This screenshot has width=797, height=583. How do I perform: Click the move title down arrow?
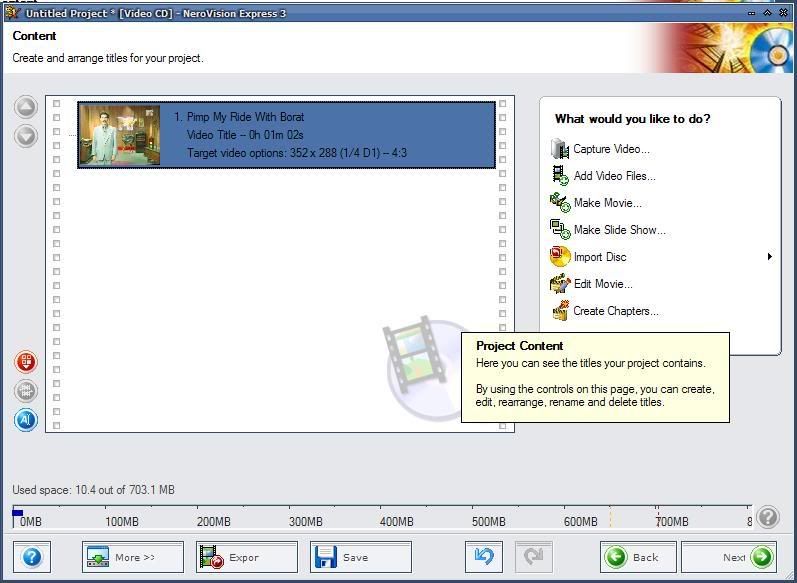(26, 136)
